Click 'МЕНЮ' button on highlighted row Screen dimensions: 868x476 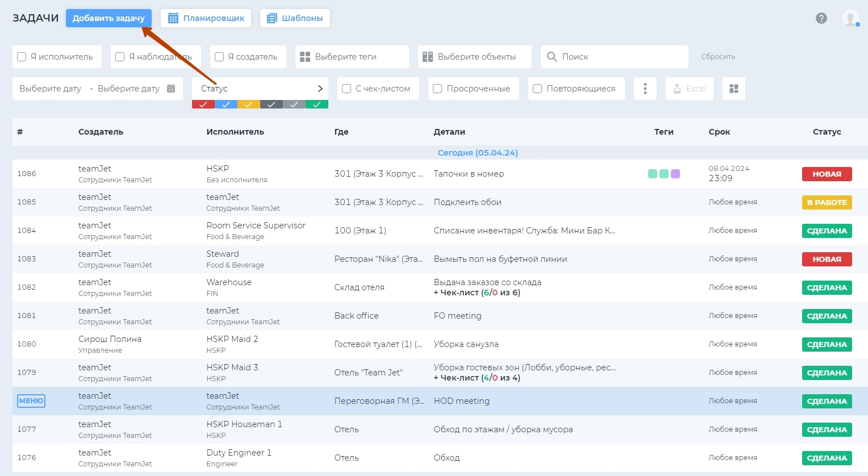click(x=31, y=401)
